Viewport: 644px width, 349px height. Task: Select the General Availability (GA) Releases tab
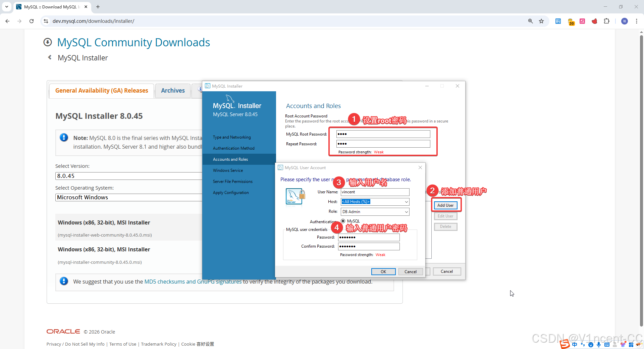click(102, 91)
